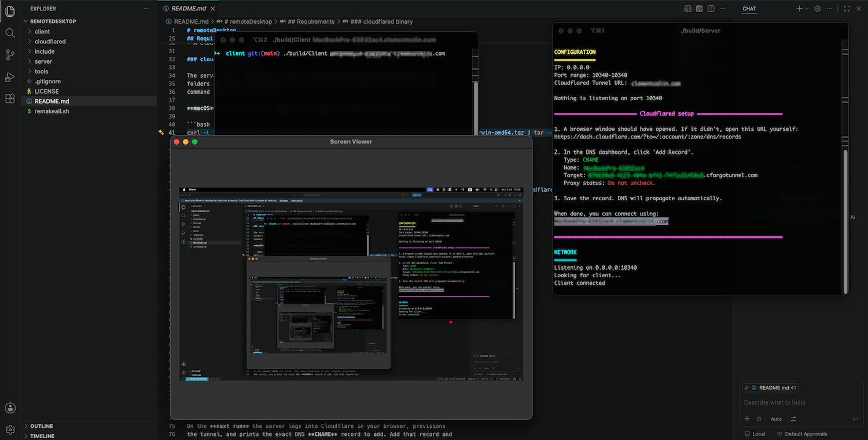The height and width of the screenshot is (440, 868).
Task: Expand the cloudflared folder
Action: point(89,41)
